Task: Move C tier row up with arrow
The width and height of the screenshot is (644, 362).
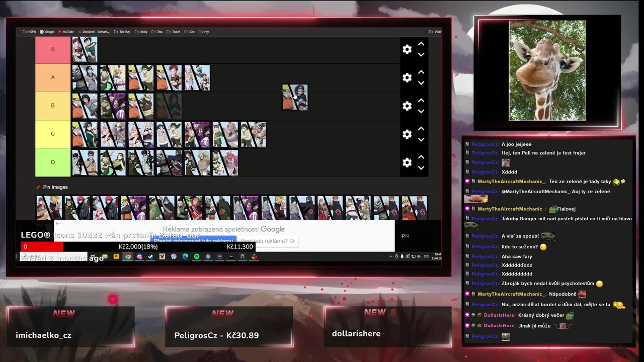Action: coord(421,129)
